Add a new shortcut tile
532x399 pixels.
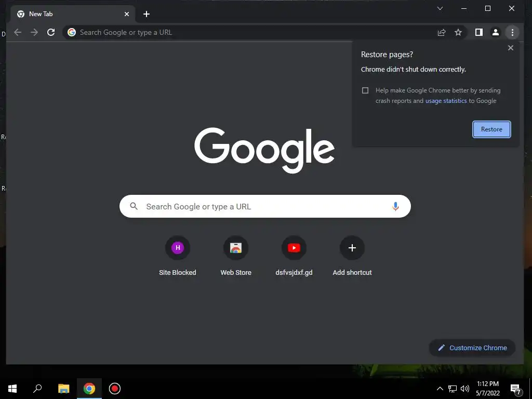tap(352, 257)
